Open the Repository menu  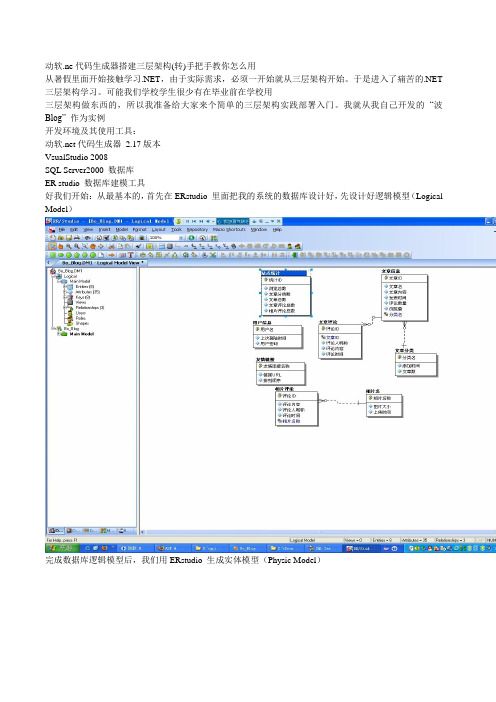pyautogui.click(x=197, y=229)
